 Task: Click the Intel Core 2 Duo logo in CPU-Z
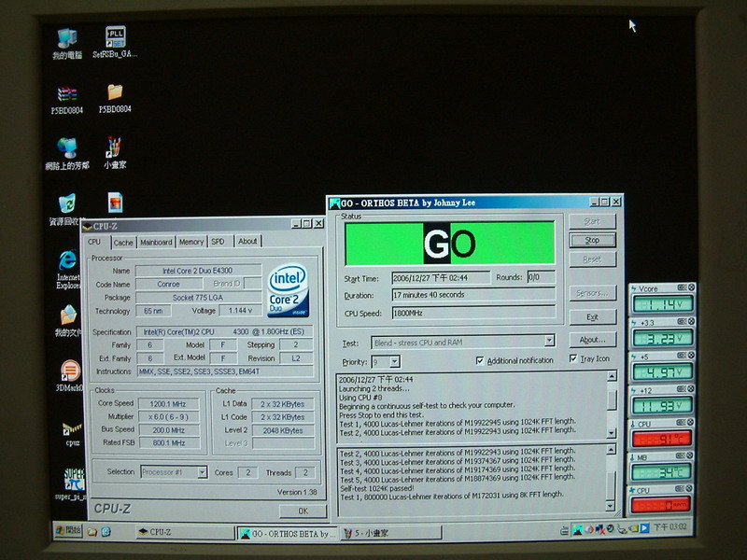click(x=288, y=290)
